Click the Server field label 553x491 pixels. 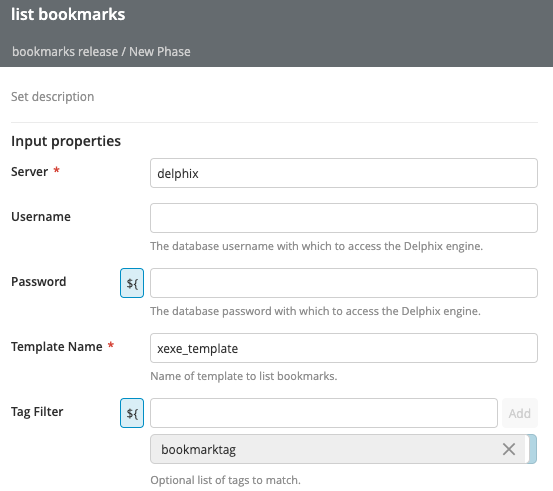coord(30,172)
